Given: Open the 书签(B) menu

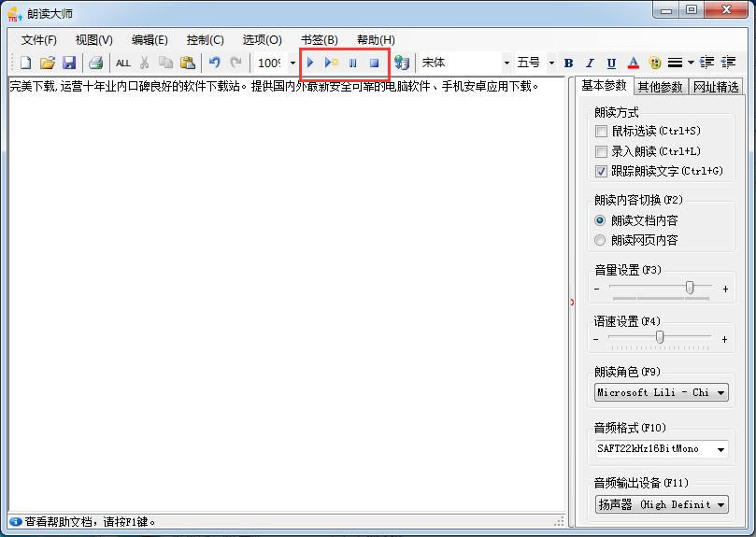Looking at the screenshot, I should click(320, 40).
